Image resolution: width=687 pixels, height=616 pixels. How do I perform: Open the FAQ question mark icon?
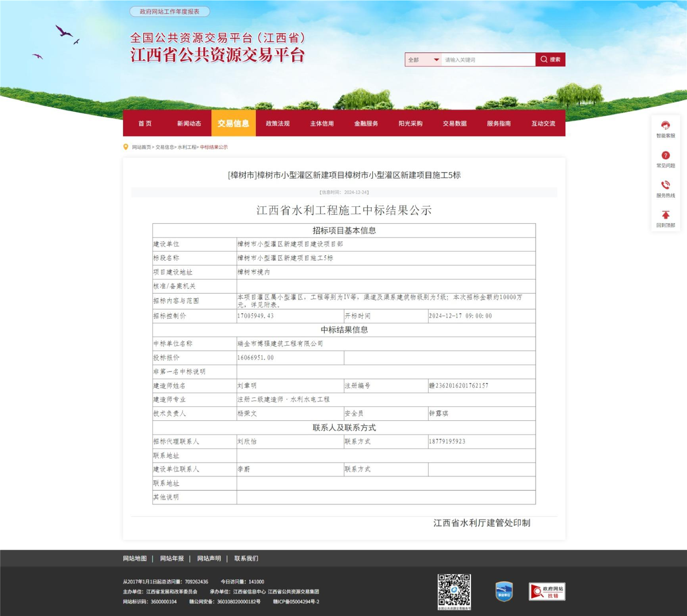pyautogui.click(x=665, y=155)
